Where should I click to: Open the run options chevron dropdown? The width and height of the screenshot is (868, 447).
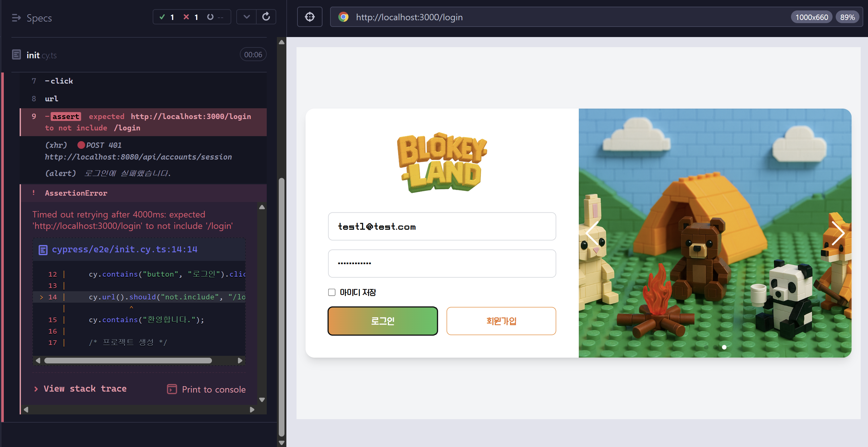click(247, 17)
